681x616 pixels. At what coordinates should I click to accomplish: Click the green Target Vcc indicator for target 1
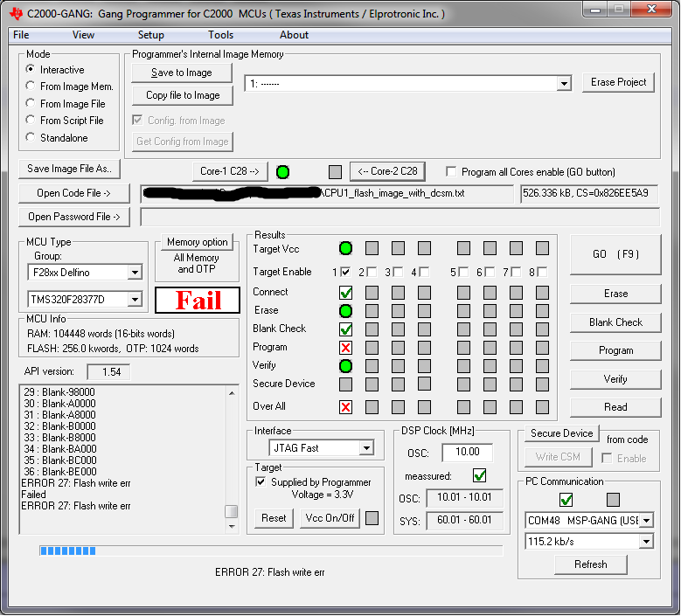click(345, 248)
